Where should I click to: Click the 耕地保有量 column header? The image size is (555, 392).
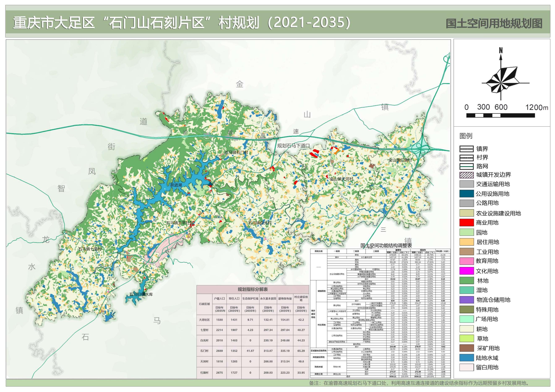pos(285,299)
